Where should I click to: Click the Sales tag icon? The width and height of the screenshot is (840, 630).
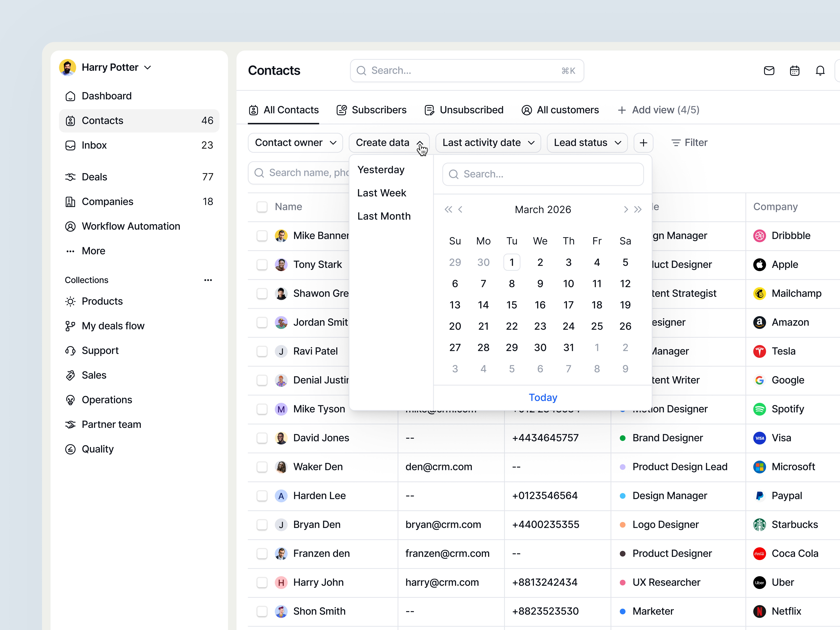(70, 376)
